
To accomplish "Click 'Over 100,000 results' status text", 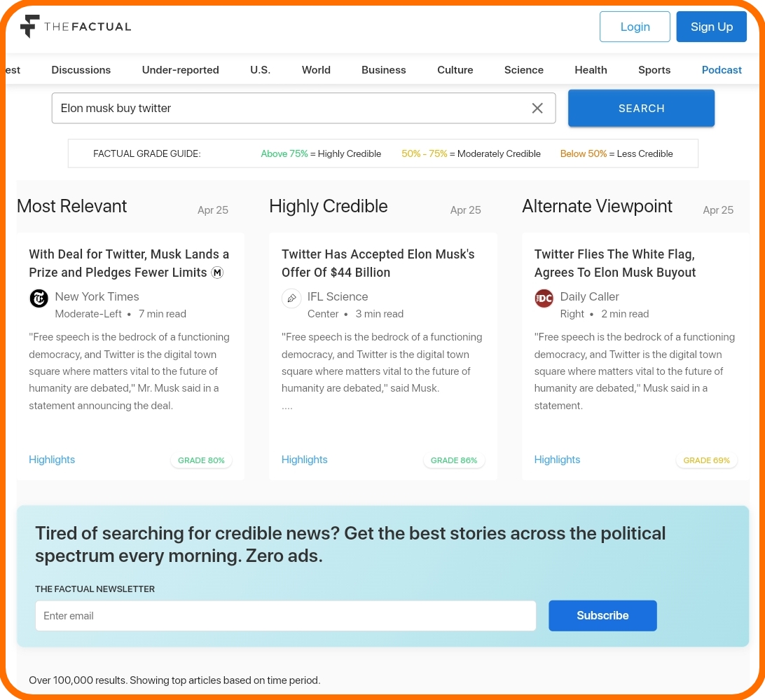I will [x=174, y=680].
